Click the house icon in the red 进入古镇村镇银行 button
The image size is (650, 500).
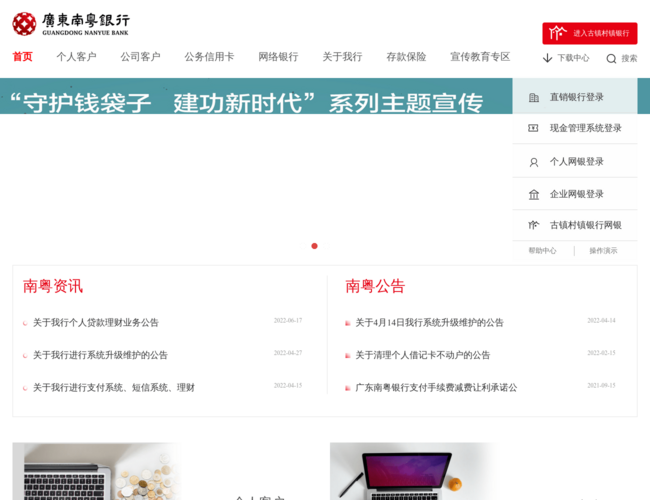click(x=558, y=33)
